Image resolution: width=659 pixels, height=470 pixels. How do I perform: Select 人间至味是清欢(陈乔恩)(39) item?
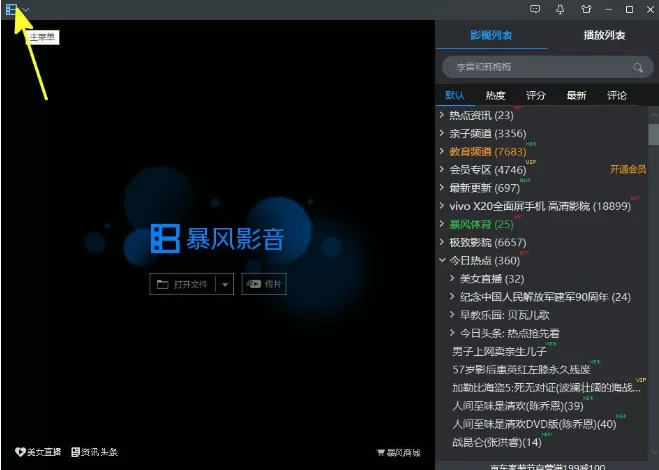pos(518,406)
